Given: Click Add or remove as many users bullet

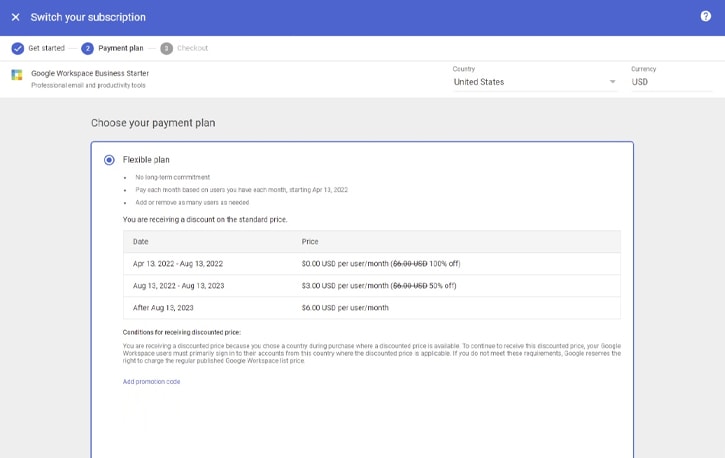Looking at the screenshot, I should pyautogui.click(x=192, y=202).
